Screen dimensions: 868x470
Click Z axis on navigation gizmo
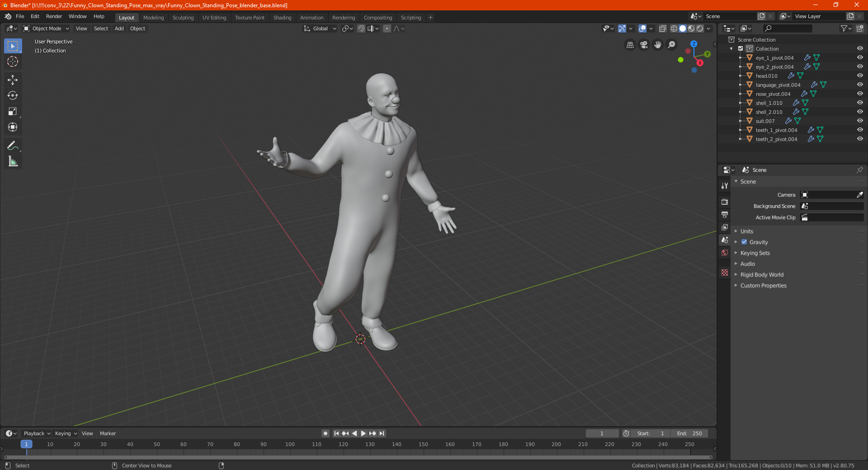(x=694, y=44)
